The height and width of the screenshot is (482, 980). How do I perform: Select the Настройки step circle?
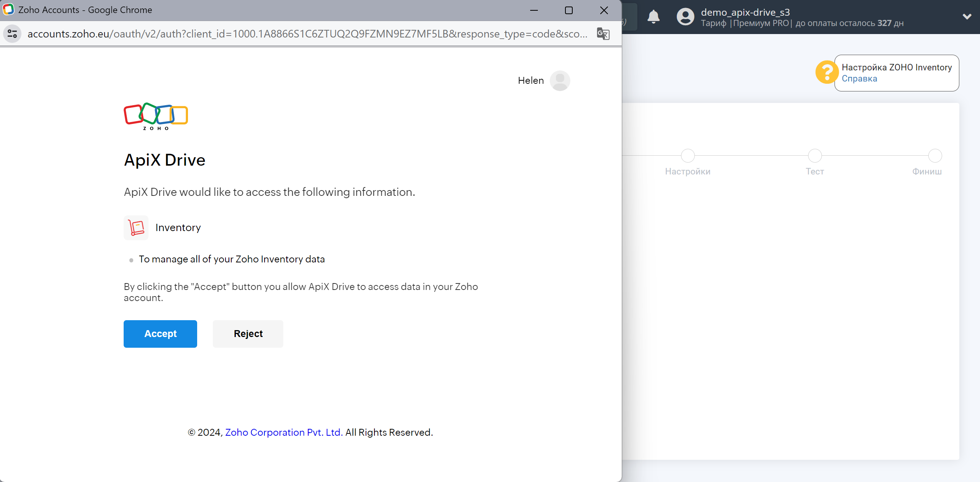tap(688, 156)
